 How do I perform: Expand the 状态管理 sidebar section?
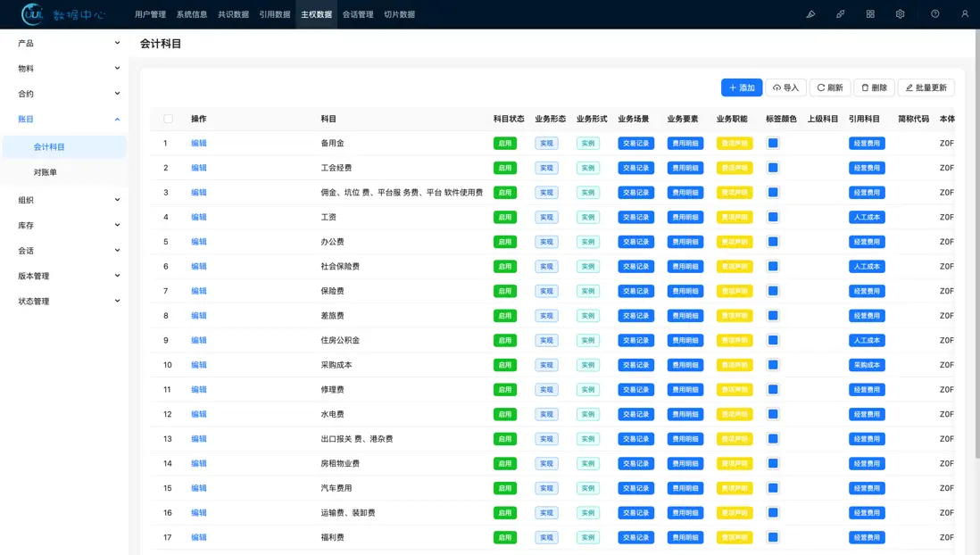(64, 302)
